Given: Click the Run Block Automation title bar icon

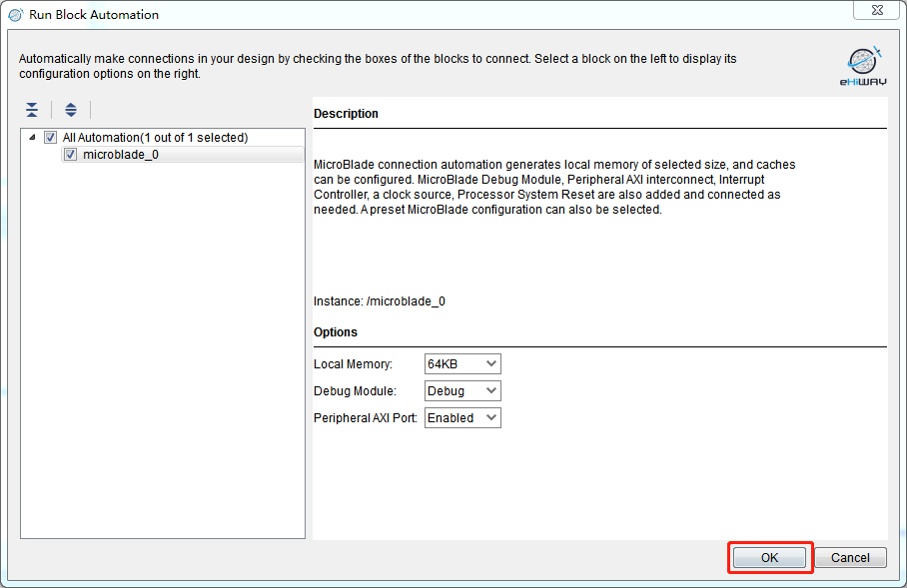Looking at the screenshot, I should [x=16, y=15].
